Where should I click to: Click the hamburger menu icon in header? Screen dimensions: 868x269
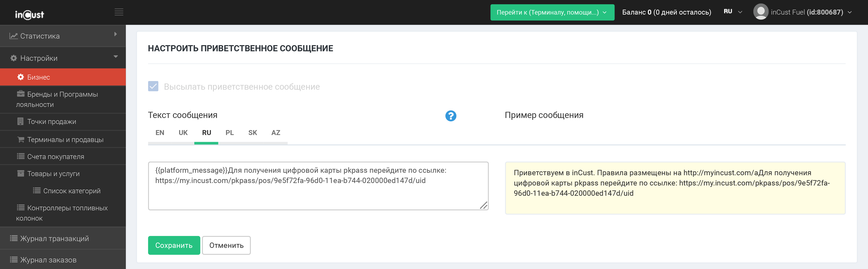click(119, 12)
